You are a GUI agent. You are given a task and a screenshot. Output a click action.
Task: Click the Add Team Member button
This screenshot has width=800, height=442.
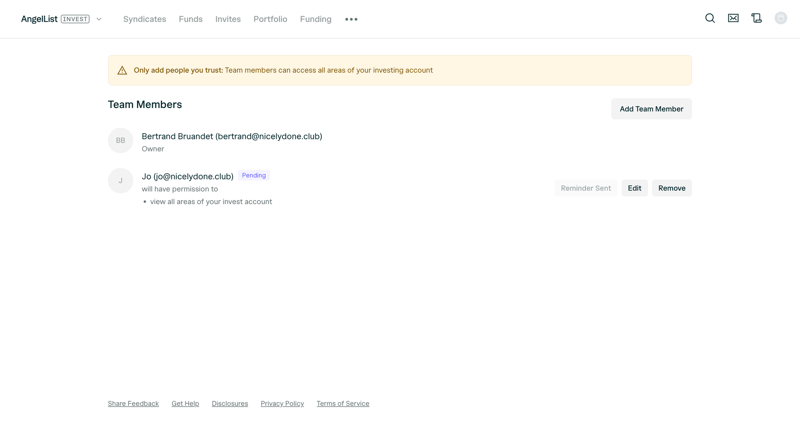(x=651, y=109)
